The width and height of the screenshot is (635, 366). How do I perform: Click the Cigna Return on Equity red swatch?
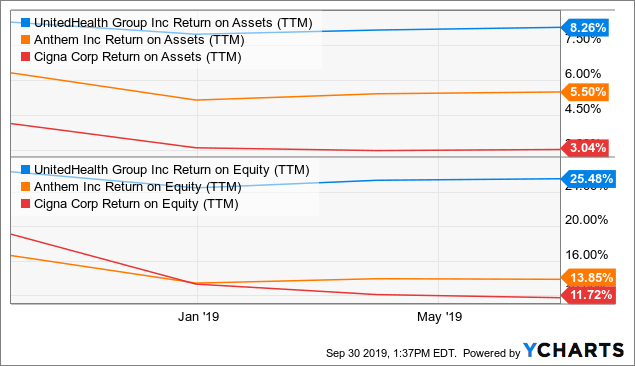(26, 204)
